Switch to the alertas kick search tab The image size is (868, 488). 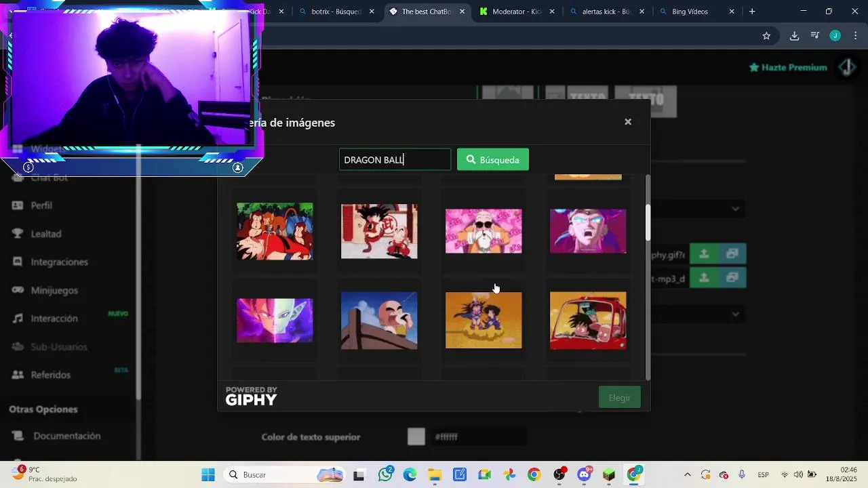(x=606, y=12)
